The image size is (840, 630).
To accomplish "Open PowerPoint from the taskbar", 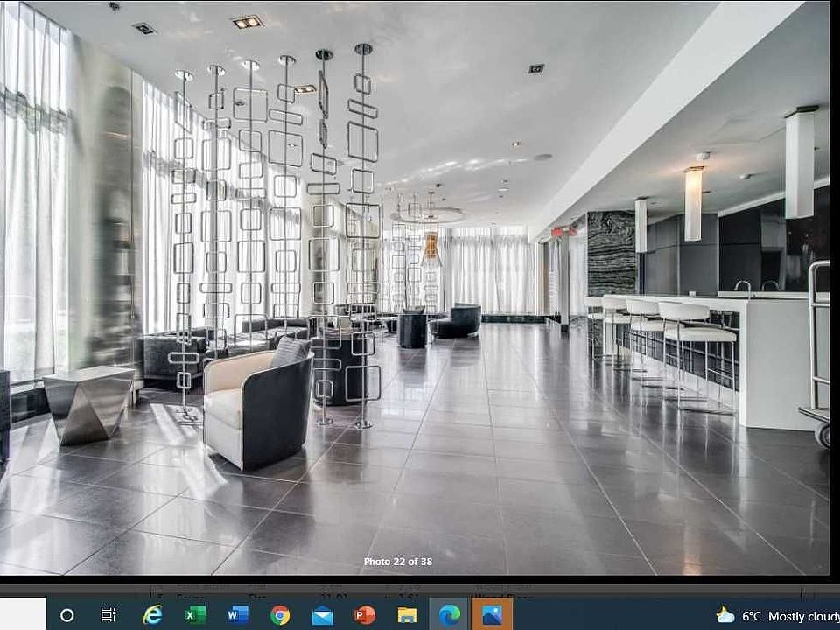I will click(x=364, y=615).
